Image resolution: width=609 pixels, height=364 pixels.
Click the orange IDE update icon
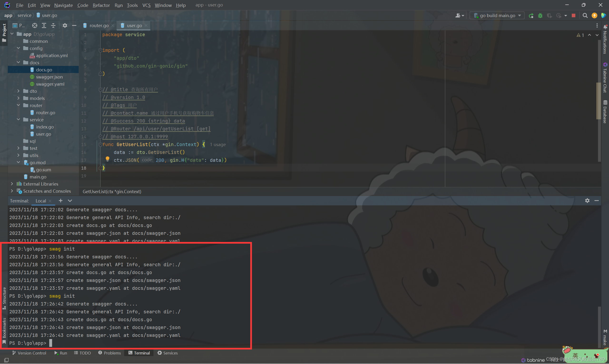pos(594,16)
